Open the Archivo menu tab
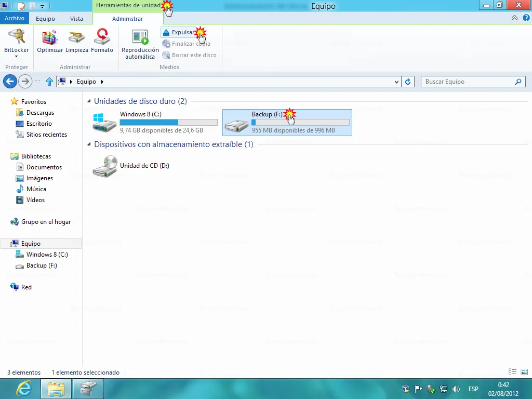The image size is (532, 399). tap(14, 18)
